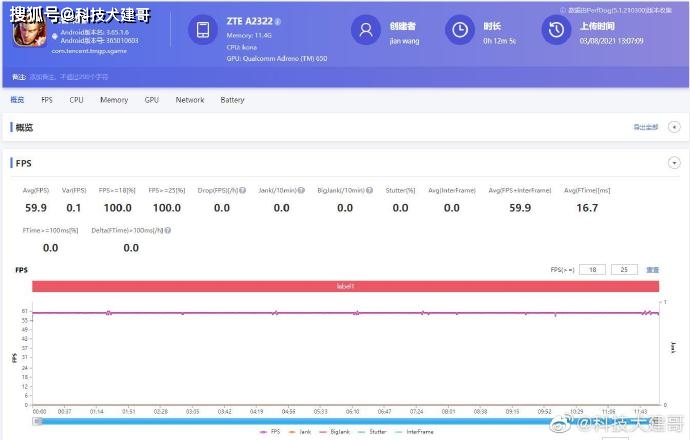The image size is (690, 440).
Task: Click the duration clock icon
Action: pos(459,30)
